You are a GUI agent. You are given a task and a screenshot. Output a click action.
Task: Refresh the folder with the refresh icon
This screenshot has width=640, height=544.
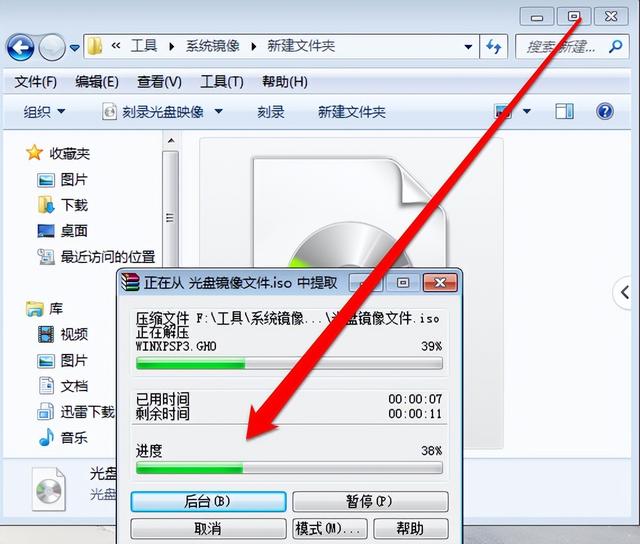[493, 47]
